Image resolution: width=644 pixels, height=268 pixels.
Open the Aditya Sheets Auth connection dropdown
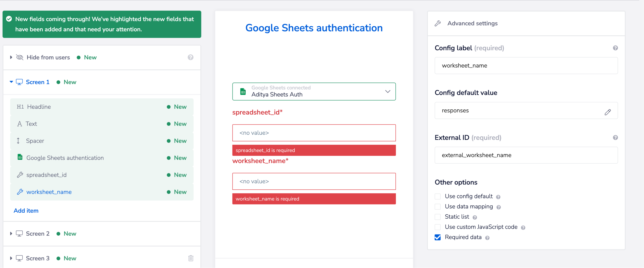[x=388, y=91]
